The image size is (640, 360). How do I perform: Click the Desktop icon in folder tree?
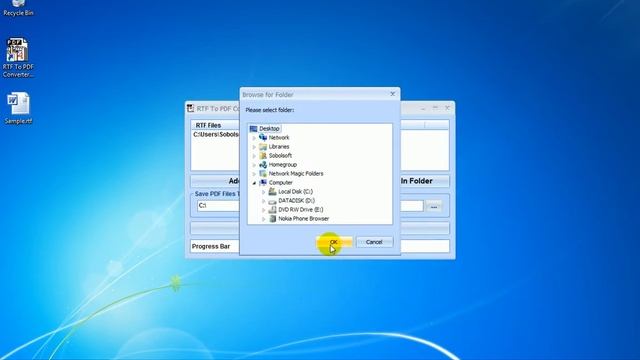point(253,129)
